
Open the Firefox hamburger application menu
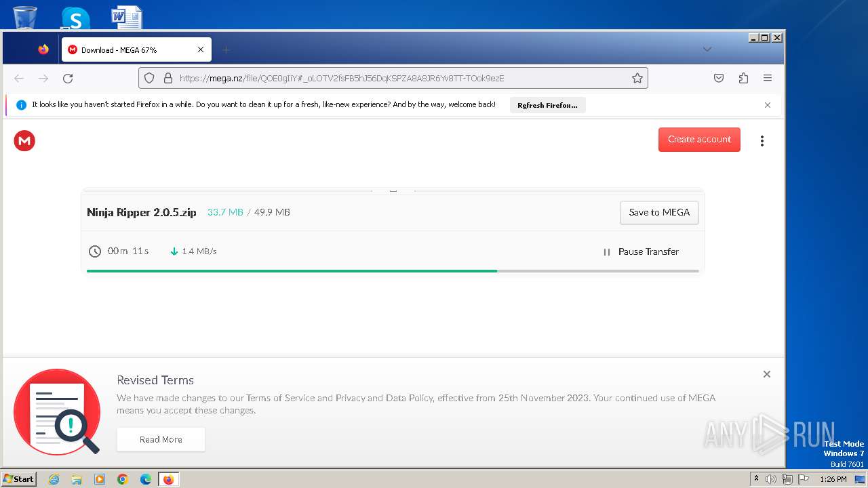768,79
